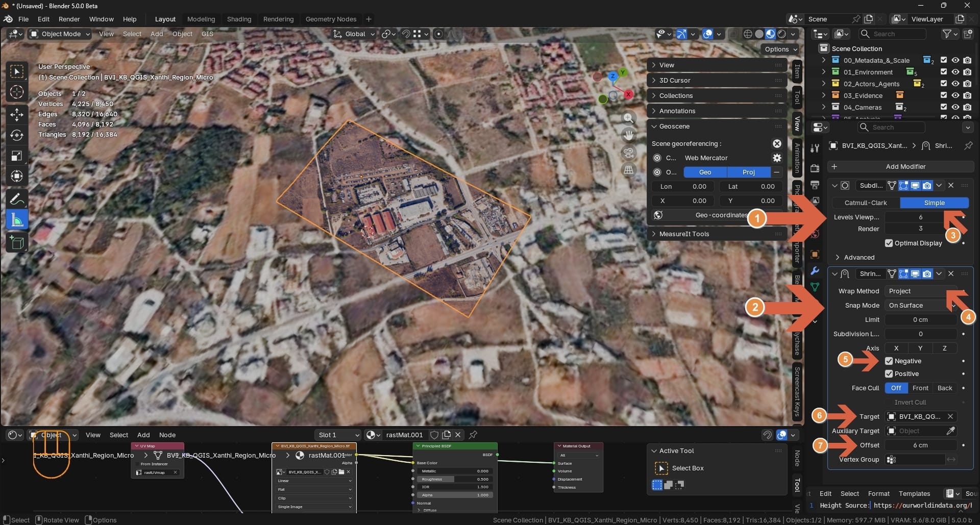This screenshot has width=980, height=525.
Task: Select the Select Box tool icon
Action: point(17,71)
